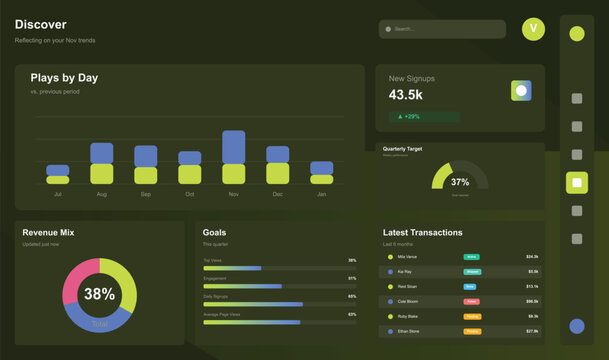The image size is (609, 360).
Task: Open the Kai Ray transaction row
Action: pos(460,272)
